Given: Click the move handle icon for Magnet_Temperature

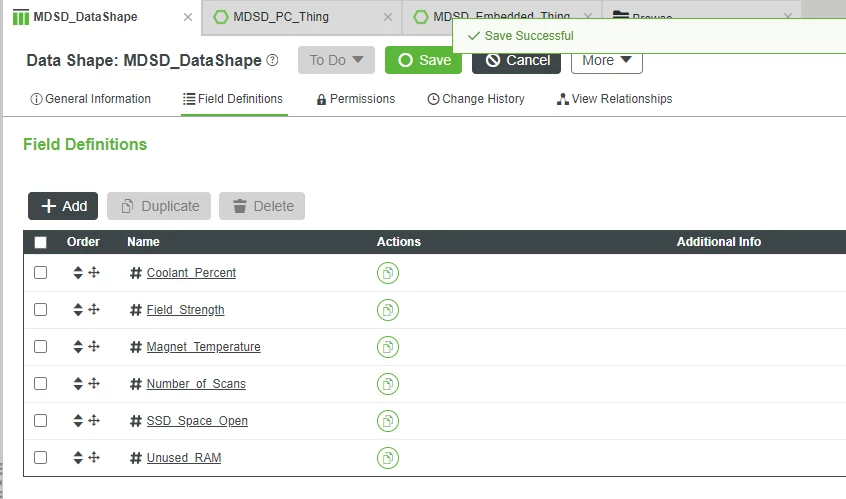Looking at the screenshot, I should point(94,346).
